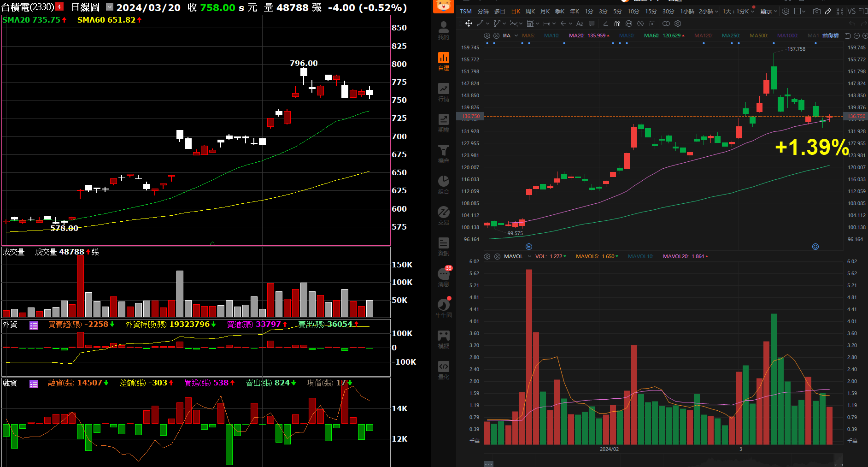Screen dimensions: 868x467
Task: Open the 交易 trade sidebar icon
Action: coord(443,216)
